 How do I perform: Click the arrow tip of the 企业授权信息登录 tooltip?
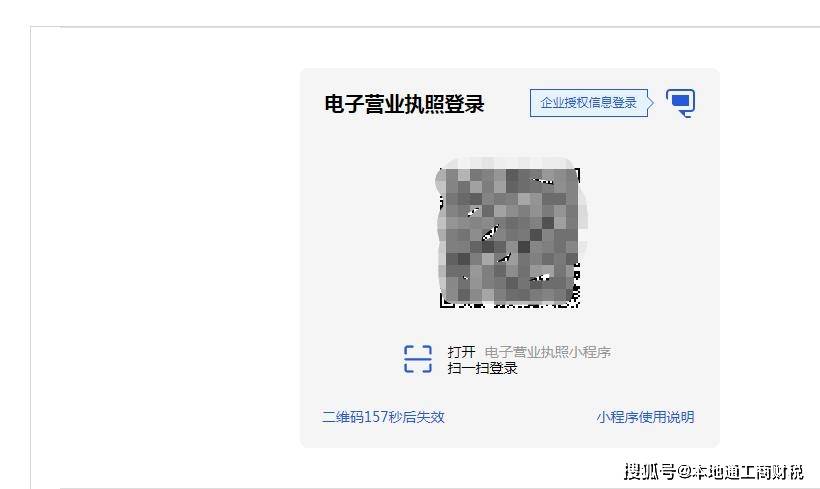[651, 103]
